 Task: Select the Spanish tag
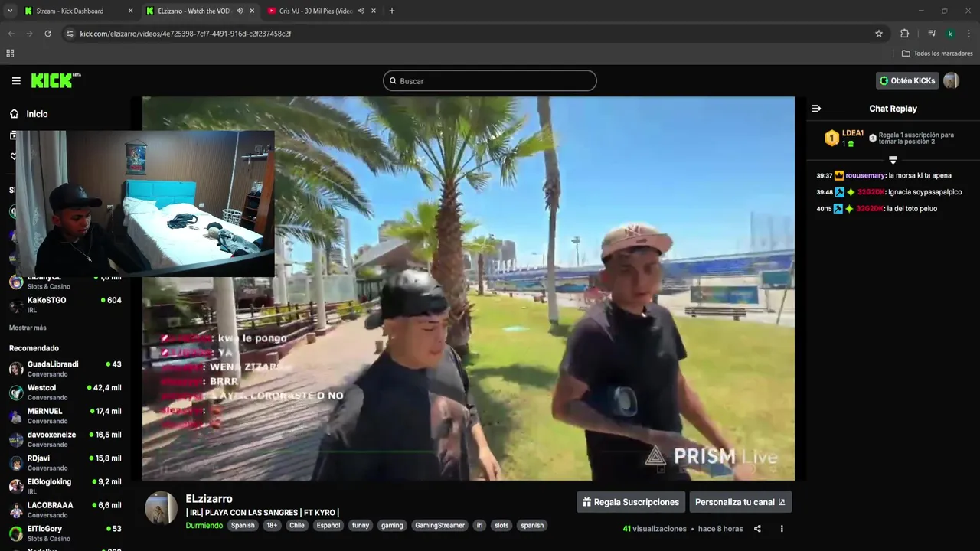(243, 526)
